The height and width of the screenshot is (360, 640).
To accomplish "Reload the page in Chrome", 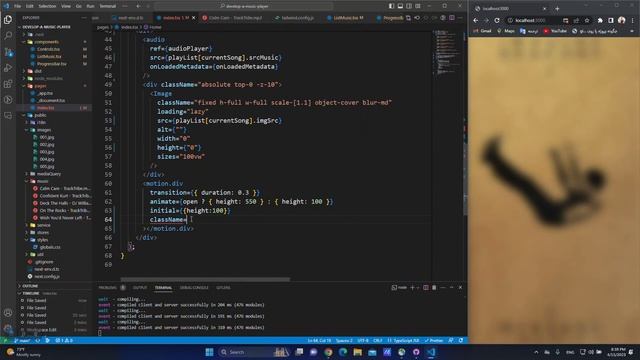I will tap(497, 20).
